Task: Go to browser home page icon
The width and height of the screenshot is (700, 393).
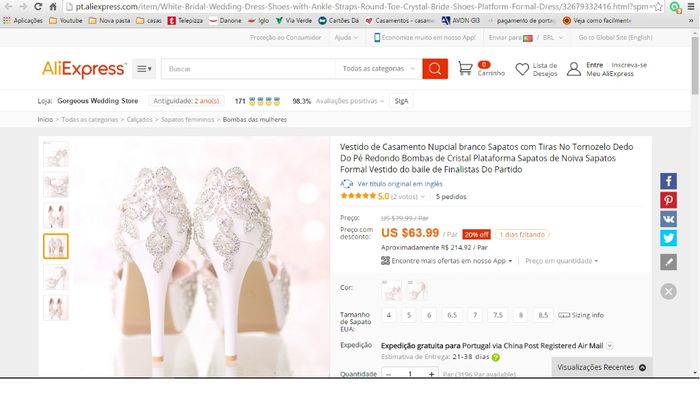Action: (x=53, y=7)
